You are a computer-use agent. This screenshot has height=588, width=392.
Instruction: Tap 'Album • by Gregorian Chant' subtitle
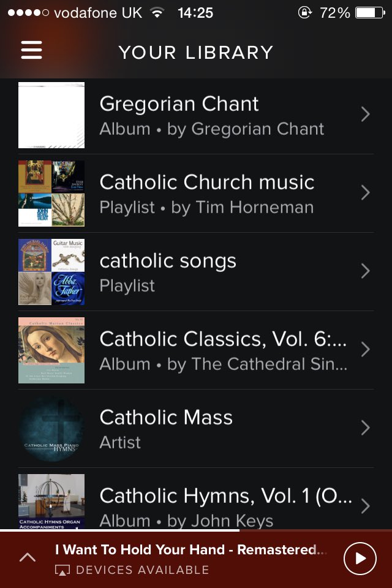(212, 129)
